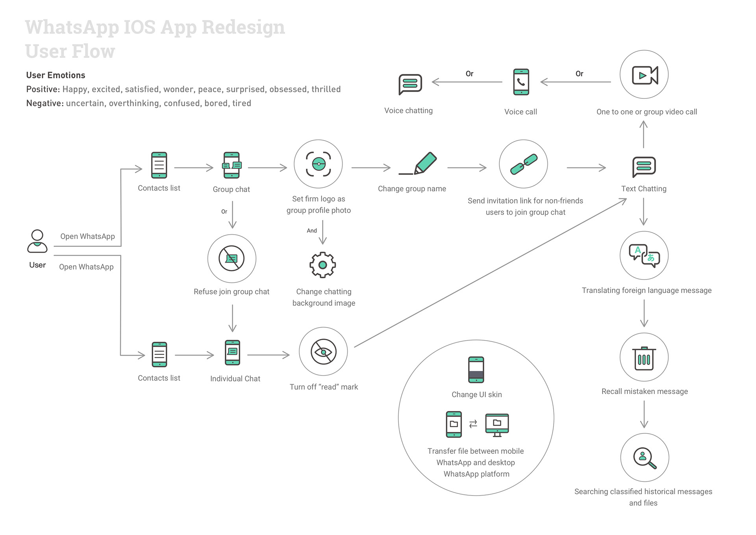Click the upper "Open WhatsApp" label

pyautogui.click(x=87, y=236)
